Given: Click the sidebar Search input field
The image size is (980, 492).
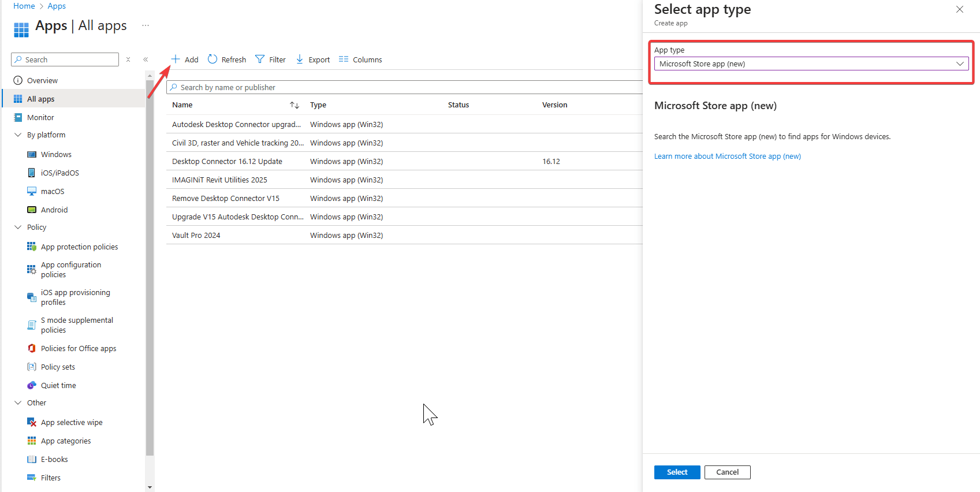Looking at the screenshot, I should point(65,59).
